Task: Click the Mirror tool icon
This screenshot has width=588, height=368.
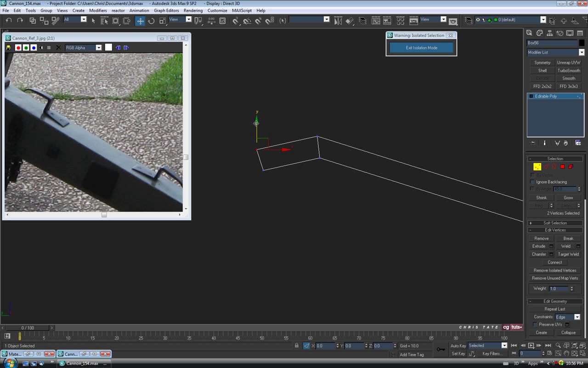Action: pyautogui.click(x=338, y=20)
